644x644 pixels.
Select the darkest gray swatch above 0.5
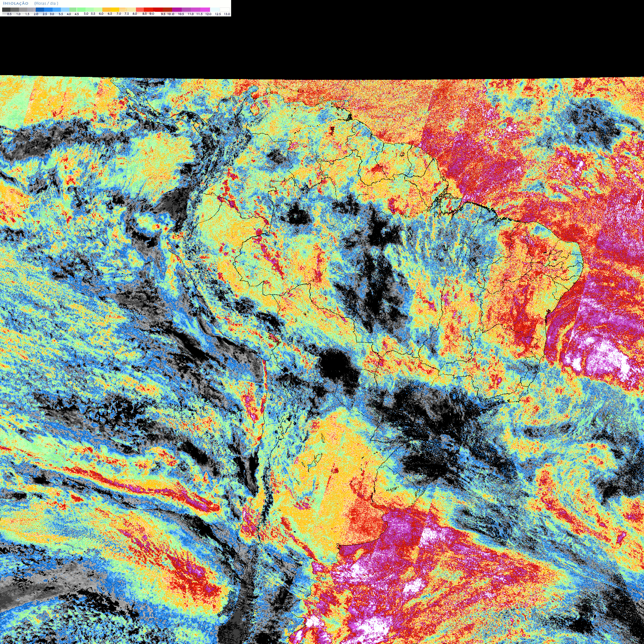coord(6,10)
